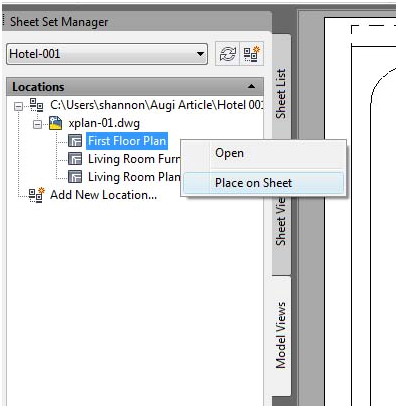This screenshot has width=398, height=408.
Task: Click the Locations section header
Action: click(135, 87)
